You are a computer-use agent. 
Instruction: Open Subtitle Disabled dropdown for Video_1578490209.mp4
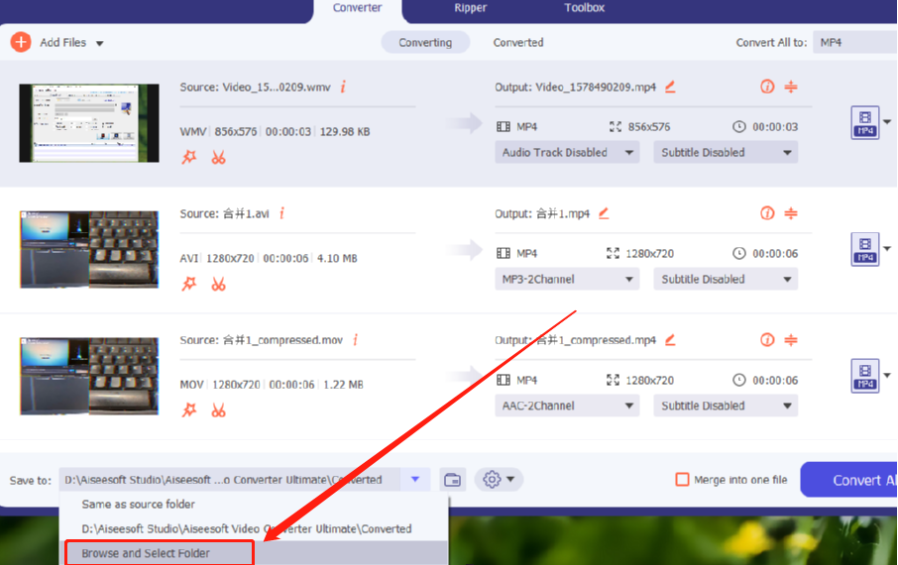[x=726, y=152]
